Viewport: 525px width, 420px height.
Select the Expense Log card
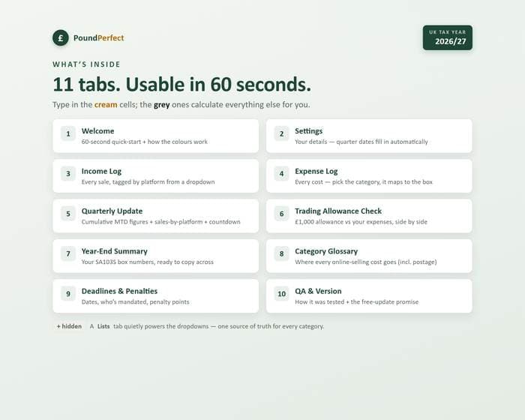pyautogui.click(x=369, y=175)
